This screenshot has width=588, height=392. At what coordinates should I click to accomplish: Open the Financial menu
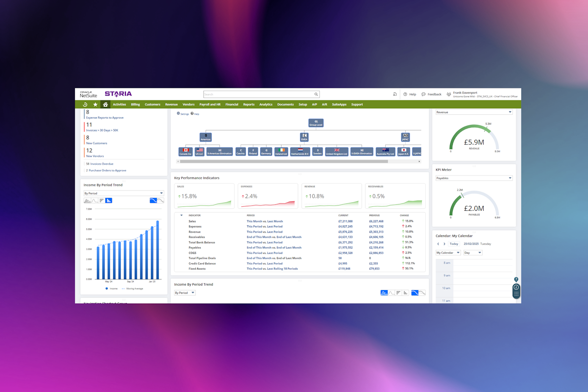(232, 104)
